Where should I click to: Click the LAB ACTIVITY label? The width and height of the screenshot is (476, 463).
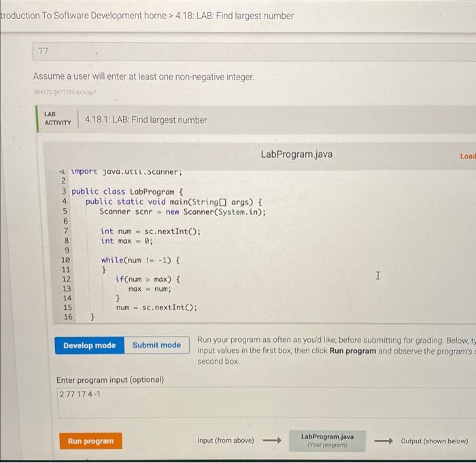57,118
